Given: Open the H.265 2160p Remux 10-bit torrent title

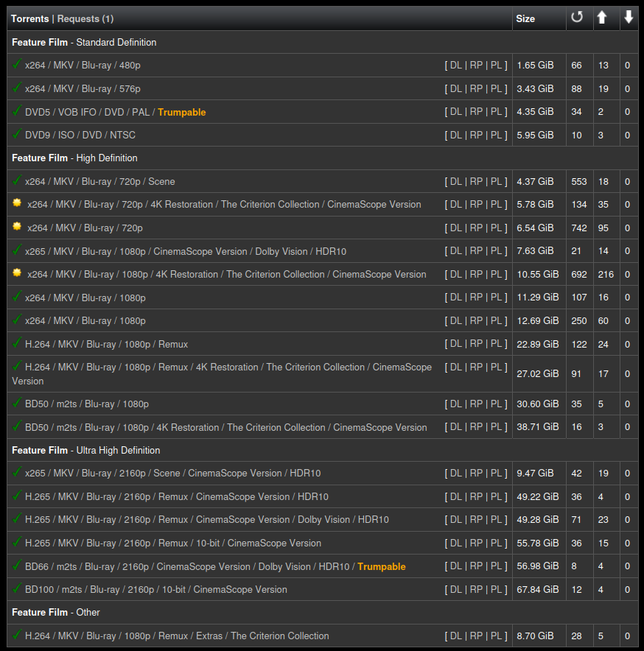Looking at the screenshot, I should (173, 543).
